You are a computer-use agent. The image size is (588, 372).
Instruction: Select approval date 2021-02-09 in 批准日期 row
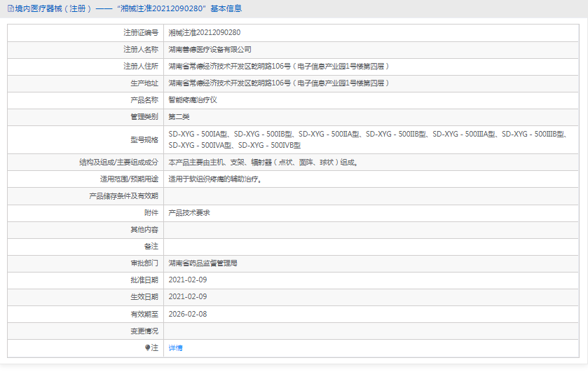188,280
